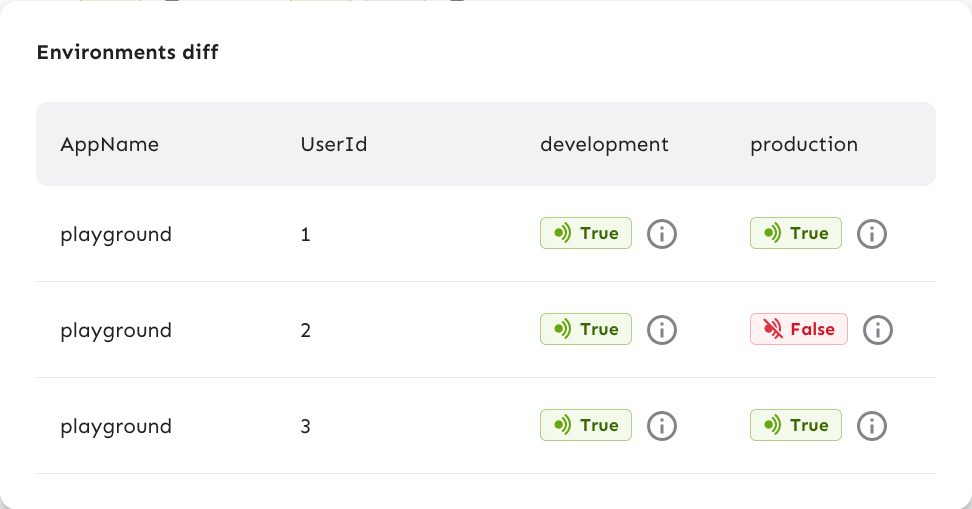Click the True badge for user 1 production

(x=796, y=233)
